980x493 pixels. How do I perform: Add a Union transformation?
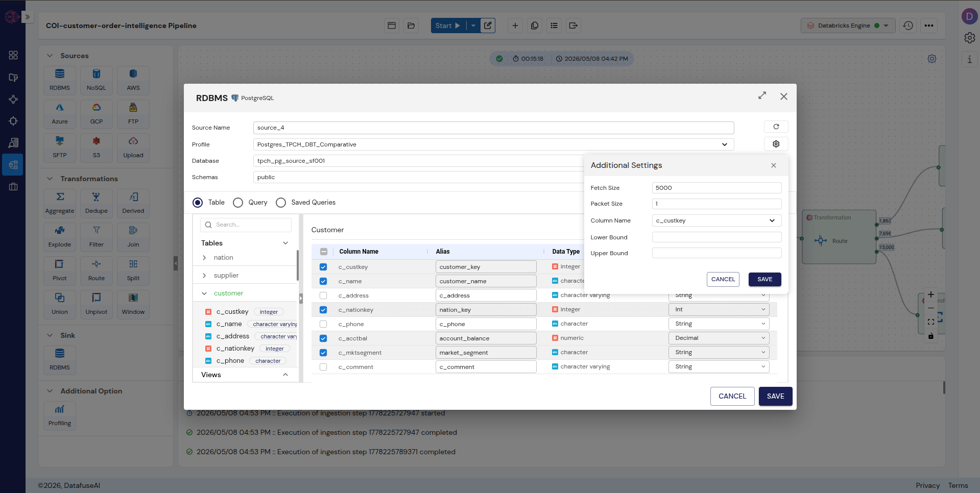pyautogui.click(x=60, y=304)
